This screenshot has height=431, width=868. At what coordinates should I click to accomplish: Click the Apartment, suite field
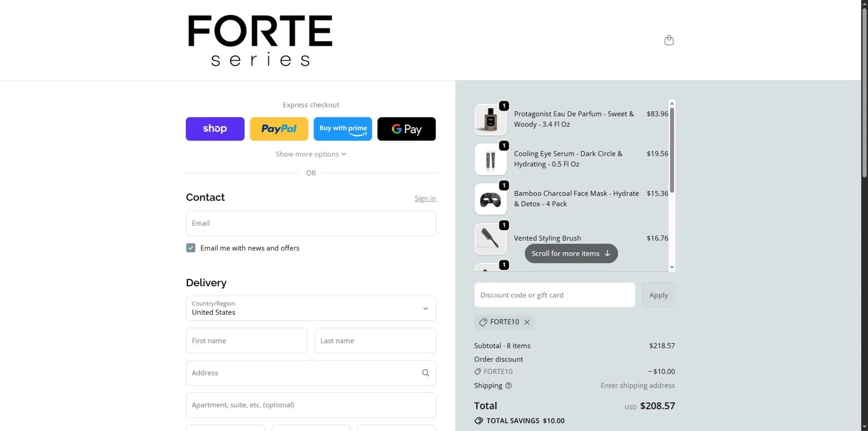click(x=311, y=405)
